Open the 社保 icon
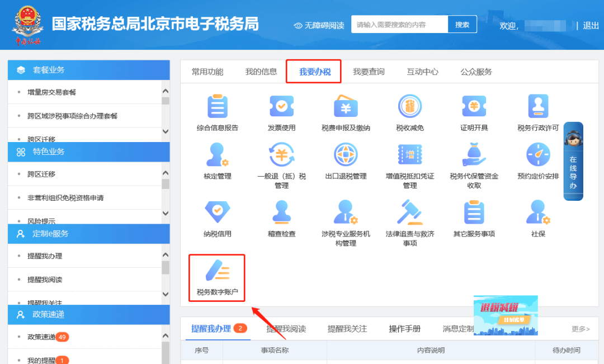604x364 pixels. pos(537,212)
